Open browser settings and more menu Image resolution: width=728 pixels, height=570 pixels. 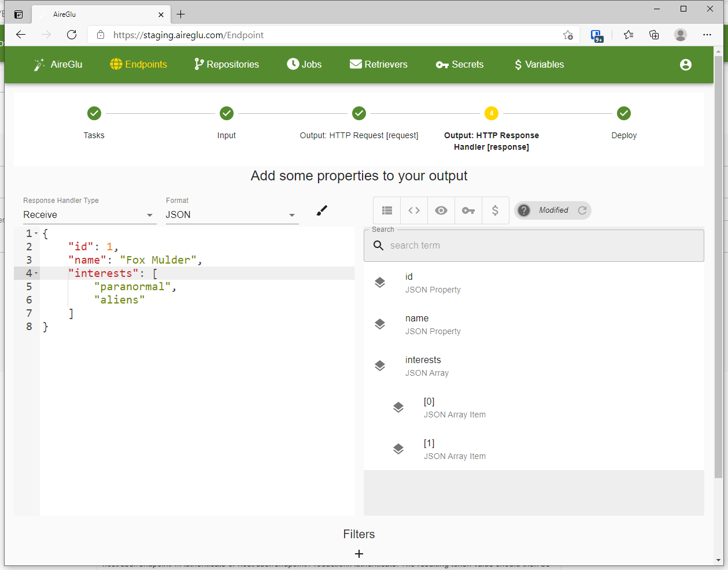pos(707,35)
